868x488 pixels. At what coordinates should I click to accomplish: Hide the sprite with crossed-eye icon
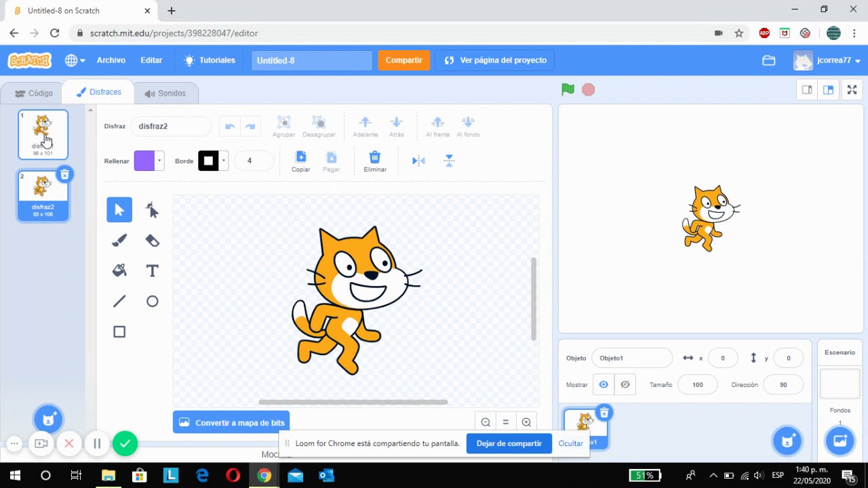[x=625, y=384]
